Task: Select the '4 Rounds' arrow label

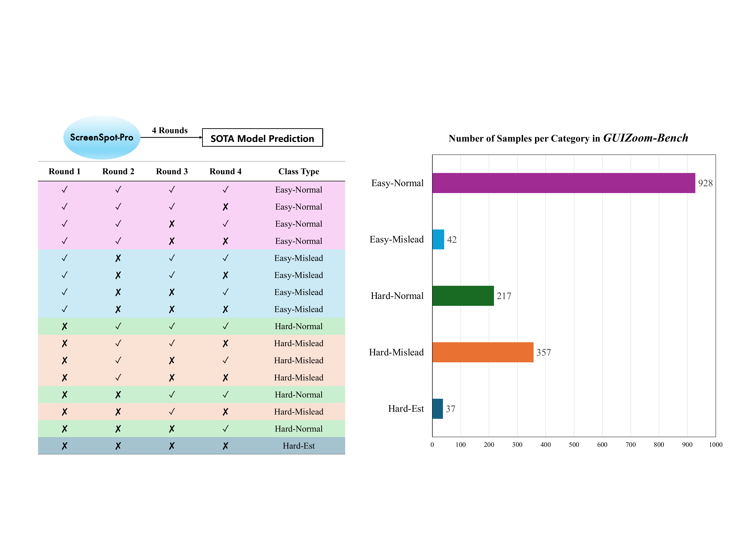Action: click(x=170, y=131)
